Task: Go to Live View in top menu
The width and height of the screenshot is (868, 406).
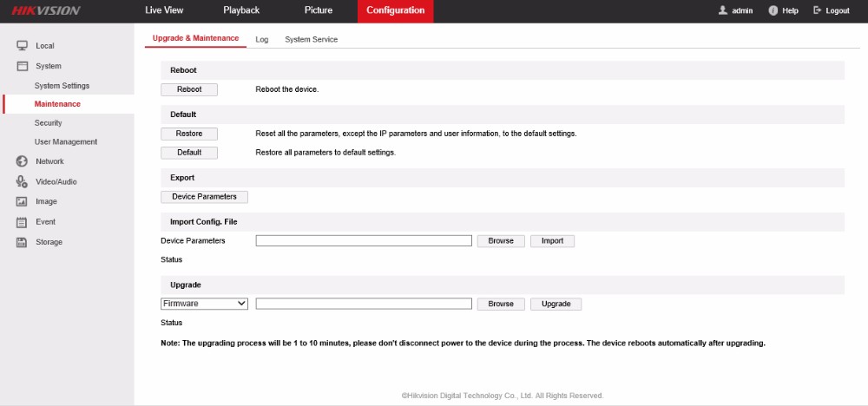Action: 165,10
